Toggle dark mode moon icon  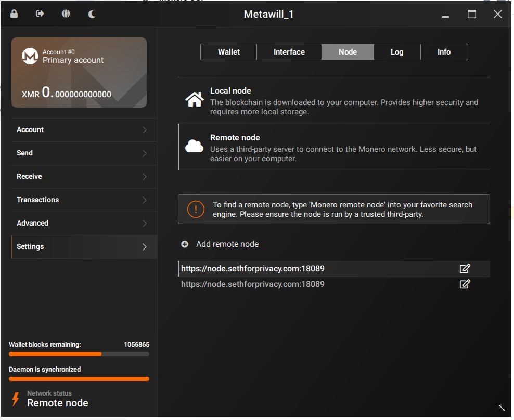pyautogui.click(x=92, y=14)
